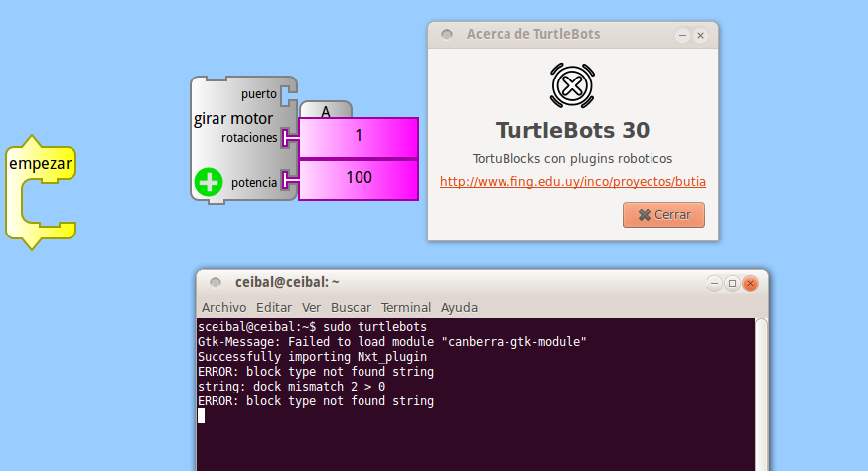Select the port A block
868x471 pixels.
[x=326, y=110]
